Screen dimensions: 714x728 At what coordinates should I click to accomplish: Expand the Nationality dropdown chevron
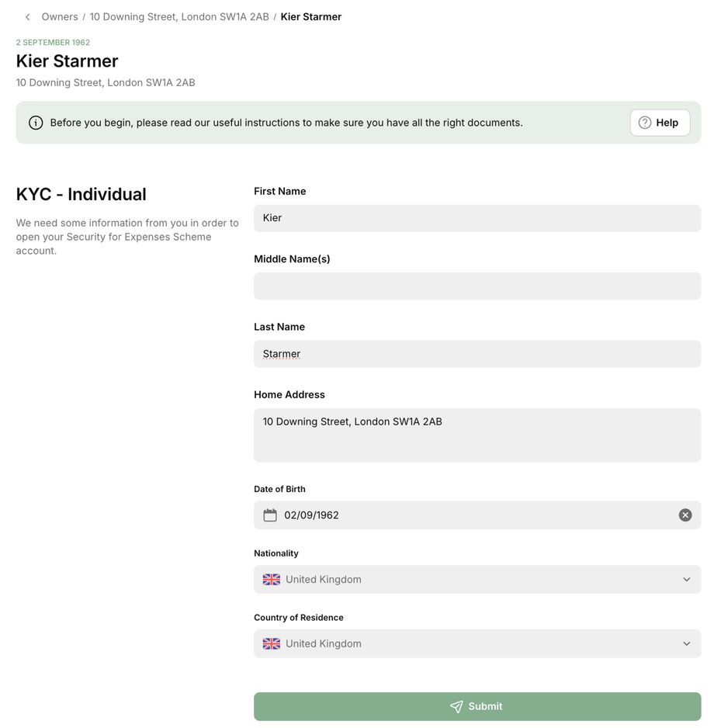(x=686, y=580)
